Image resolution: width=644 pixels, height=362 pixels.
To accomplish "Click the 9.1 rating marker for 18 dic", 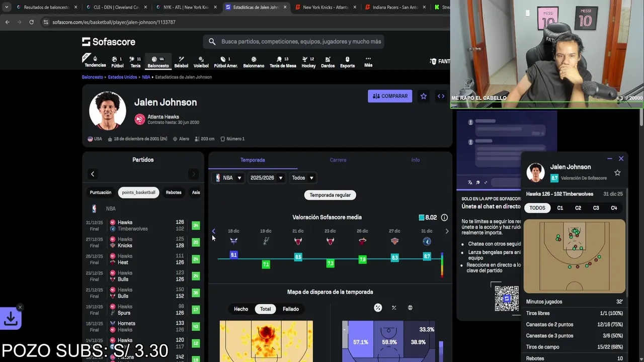I will [x=233, y=255].
